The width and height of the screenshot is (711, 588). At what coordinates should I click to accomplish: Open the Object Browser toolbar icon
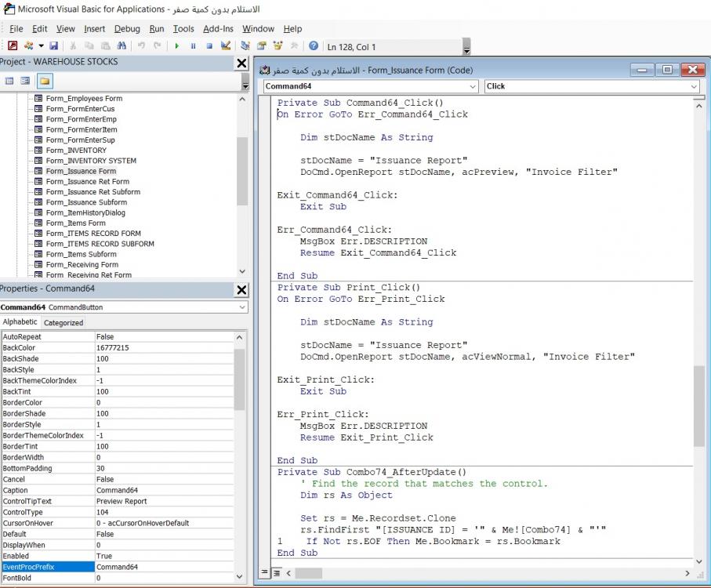coord(278,45)
